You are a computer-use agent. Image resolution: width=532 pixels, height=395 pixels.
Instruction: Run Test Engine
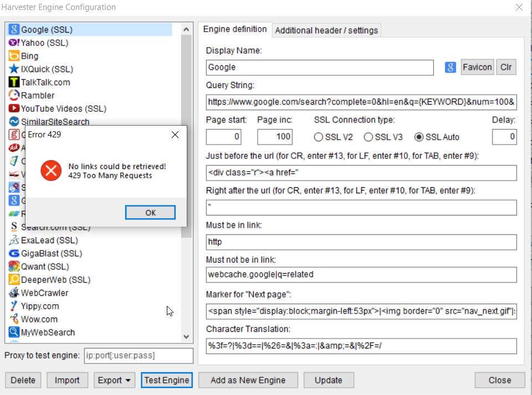click(x=167, y=380)
